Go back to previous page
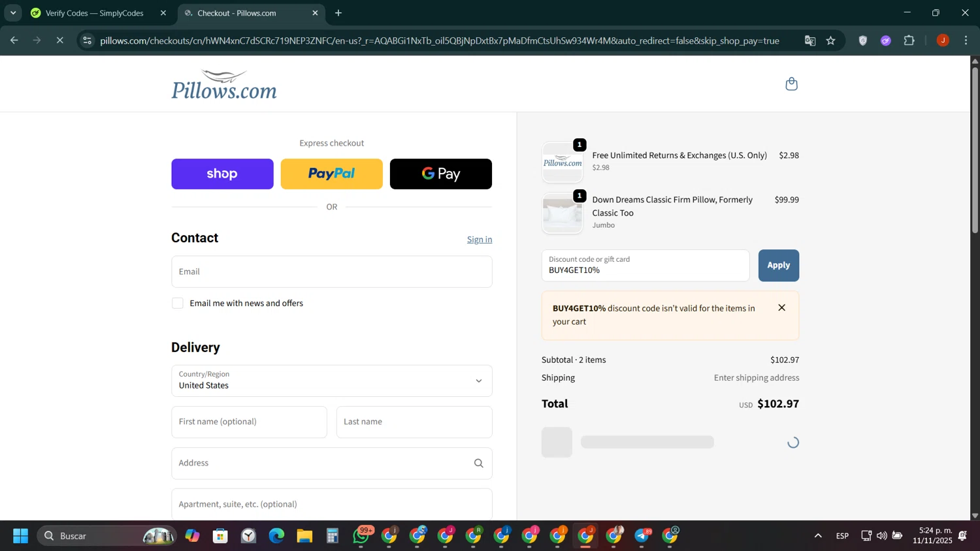980x551 pixels. [x=14, y=40]
